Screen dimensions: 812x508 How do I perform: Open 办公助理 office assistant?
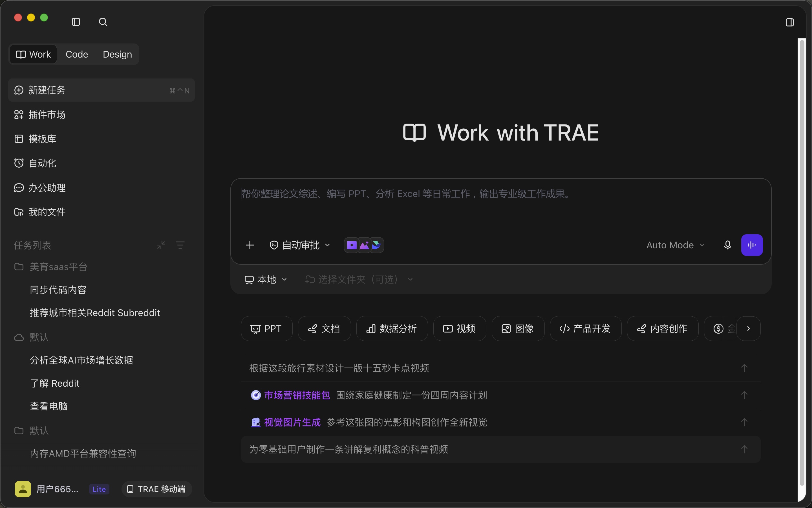click(x=101, y=187)
